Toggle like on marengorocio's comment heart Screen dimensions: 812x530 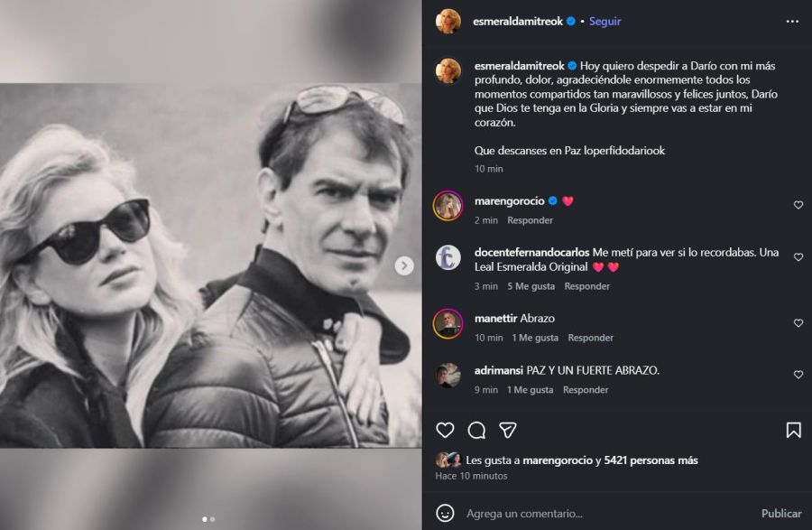(x=798, y=205)
